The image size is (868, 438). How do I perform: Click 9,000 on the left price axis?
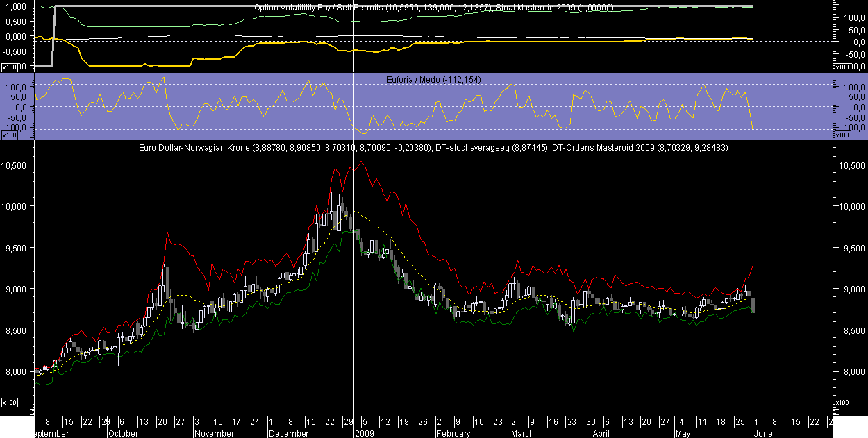[15, 289]
